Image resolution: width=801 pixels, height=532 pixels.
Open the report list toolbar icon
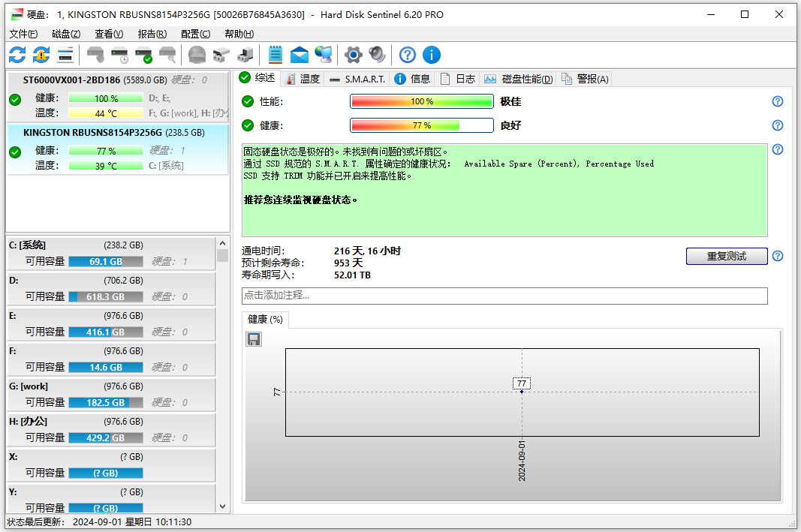274,54
